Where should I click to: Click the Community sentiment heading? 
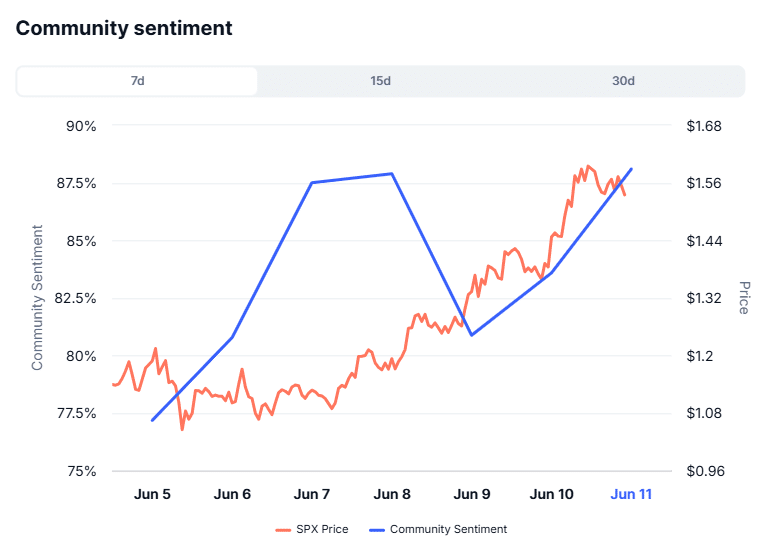[x=124, y=28]
